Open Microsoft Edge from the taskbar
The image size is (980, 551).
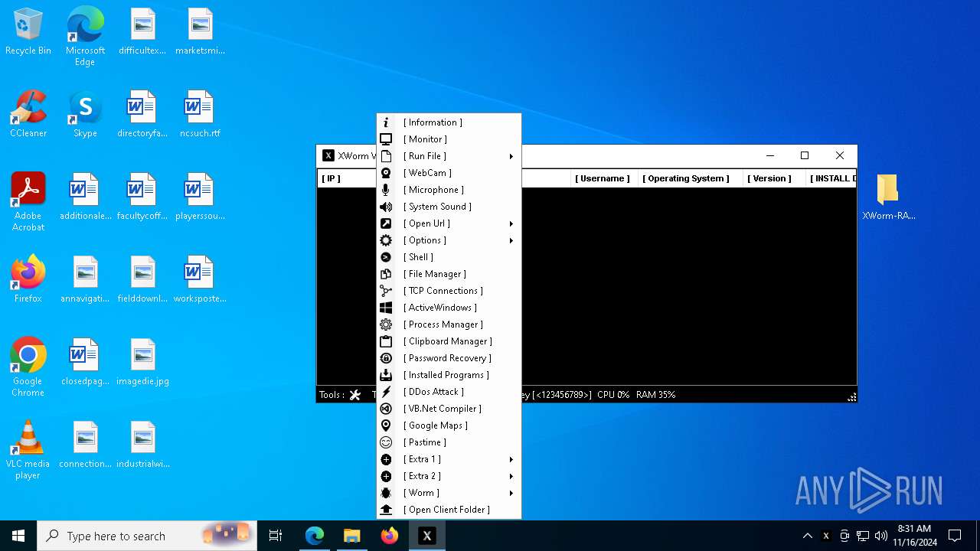(x=315, y=536)
